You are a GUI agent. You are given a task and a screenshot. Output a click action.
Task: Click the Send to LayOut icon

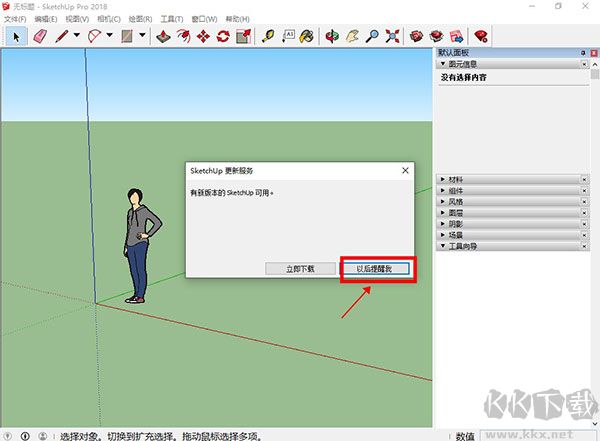[457, 36]
